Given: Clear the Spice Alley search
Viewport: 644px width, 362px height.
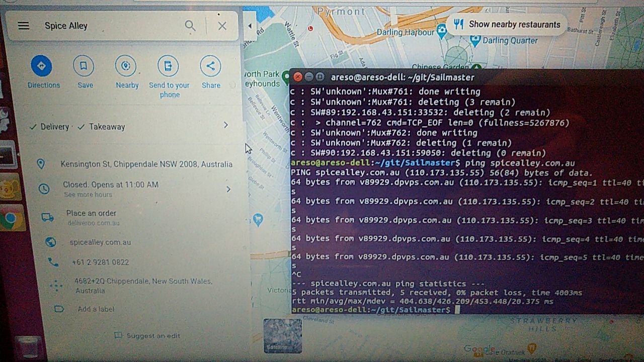Looking at the screenshot, I should 222,26.
